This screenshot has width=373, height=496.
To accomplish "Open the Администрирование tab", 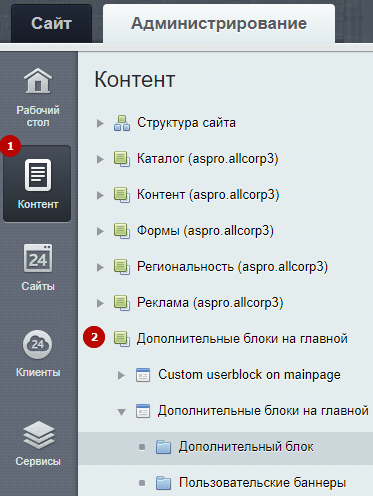I will tap(219, 24).
